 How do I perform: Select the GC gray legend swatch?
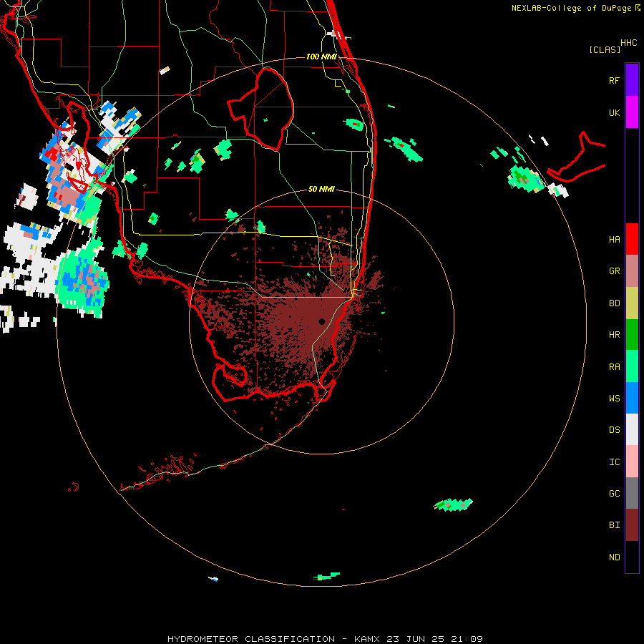632,493
